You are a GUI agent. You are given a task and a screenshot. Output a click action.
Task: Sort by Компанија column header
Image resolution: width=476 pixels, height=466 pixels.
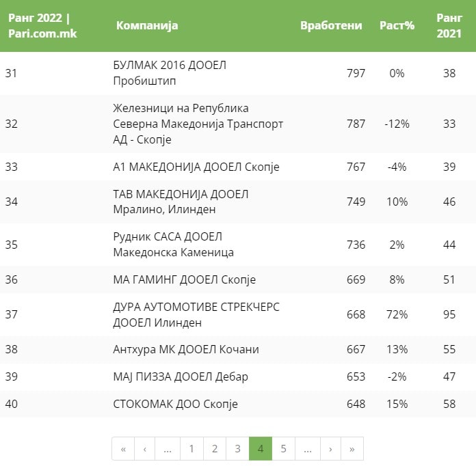147,26
